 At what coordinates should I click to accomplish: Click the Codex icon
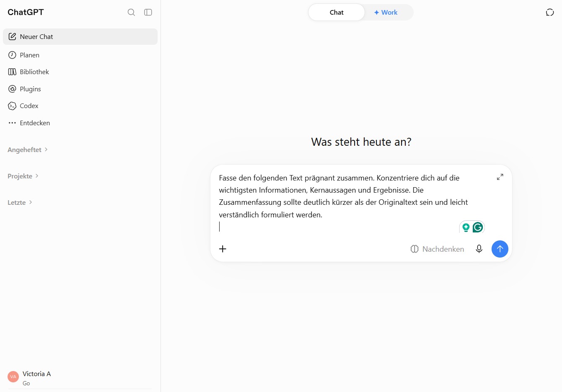click(x=12, y=106)
